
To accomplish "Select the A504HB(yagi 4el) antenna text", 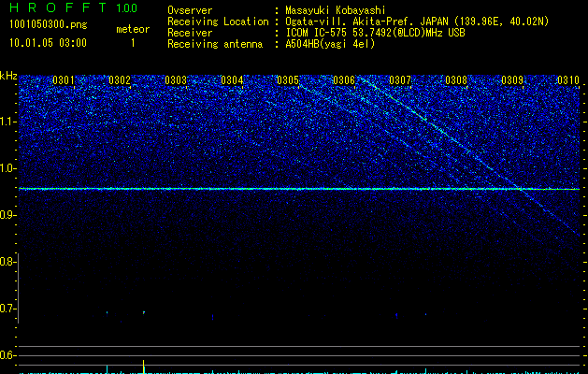I will click(x=330, y=44).
